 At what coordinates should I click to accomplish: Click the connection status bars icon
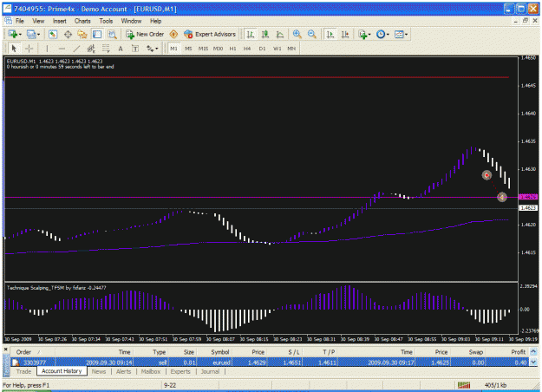[464, 385]
